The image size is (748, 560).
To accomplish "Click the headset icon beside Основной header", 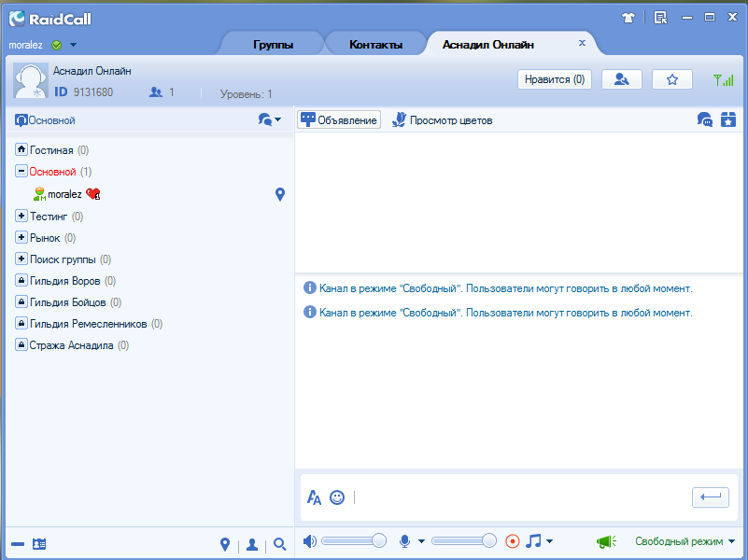I will 21,120.
